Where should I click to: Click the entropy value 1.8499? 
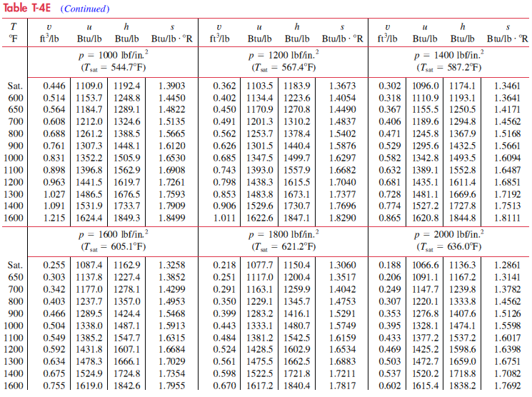(x=170, y=217)
